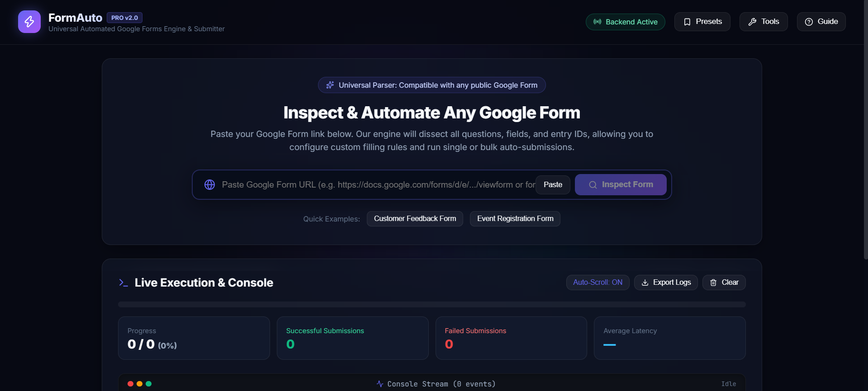
Task: Click the red dot in console header
Action: pyautogui.click(x=130, y=384)
